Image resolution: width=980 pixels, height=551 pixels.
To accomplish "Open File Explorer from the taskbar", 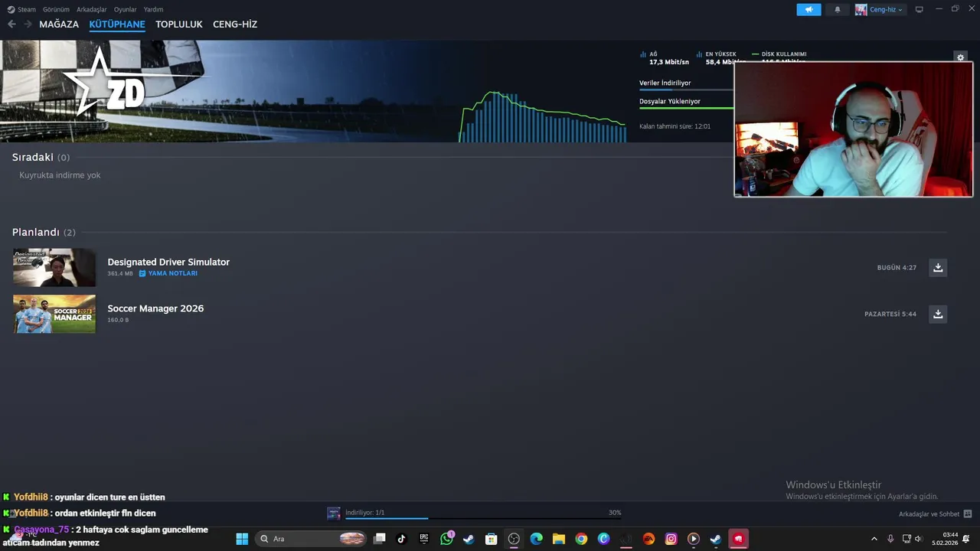I will coord(559,539).
